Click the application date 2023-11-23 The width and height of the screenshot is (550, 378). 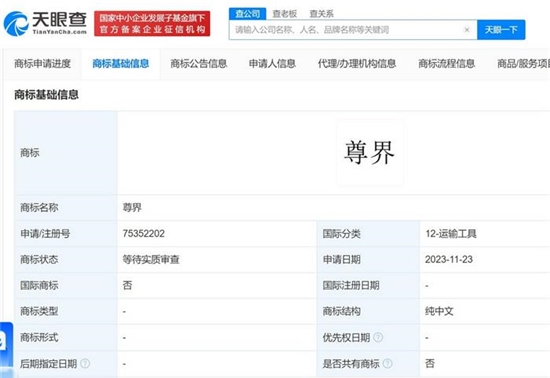point(449,259)
